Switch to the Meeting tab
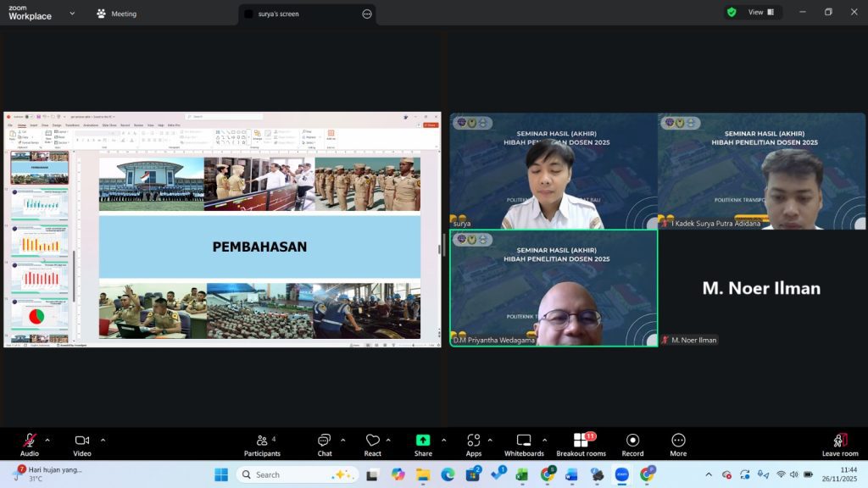 pos(117,14)
